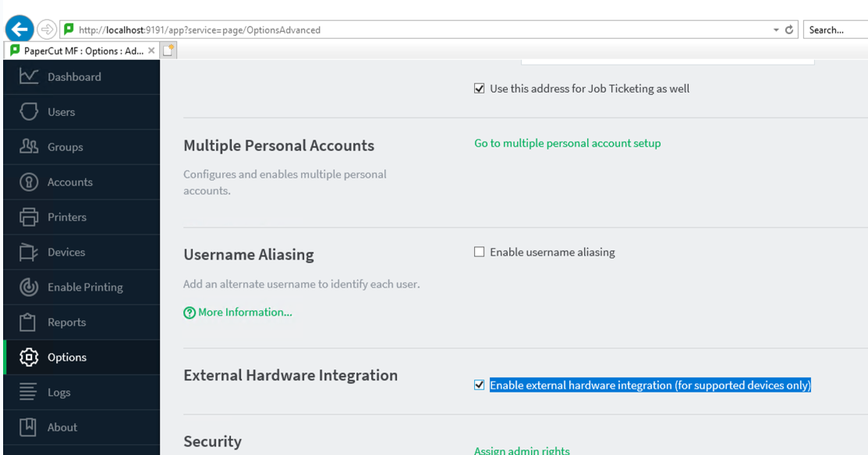Screen dimensions: 868x455
Task: Expand the address bar history dropdown
Action: point(776,30)
